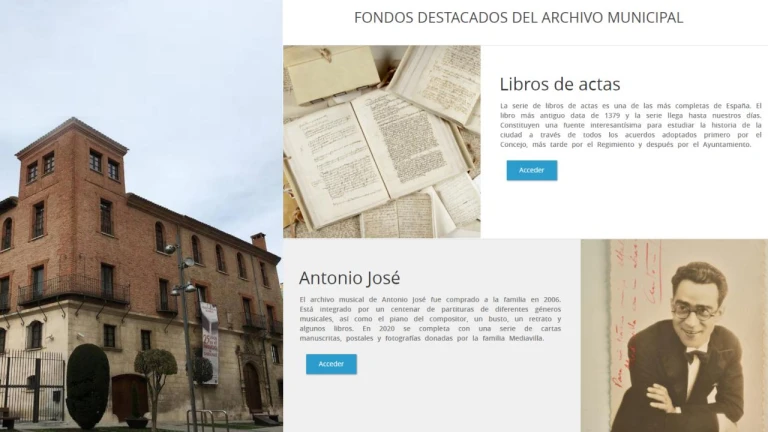
Task: Click the arched stone doorway of the building
Action: click(x=252, y=387)
